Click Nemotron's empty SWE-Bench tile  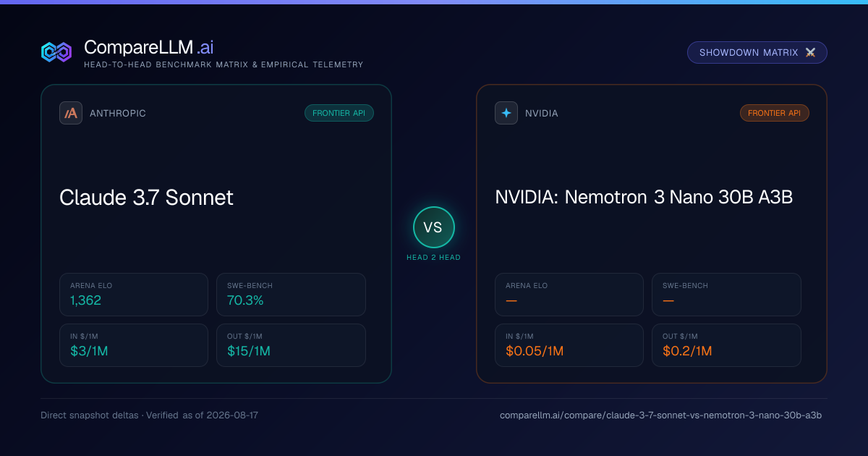click(x=726, y=295)
